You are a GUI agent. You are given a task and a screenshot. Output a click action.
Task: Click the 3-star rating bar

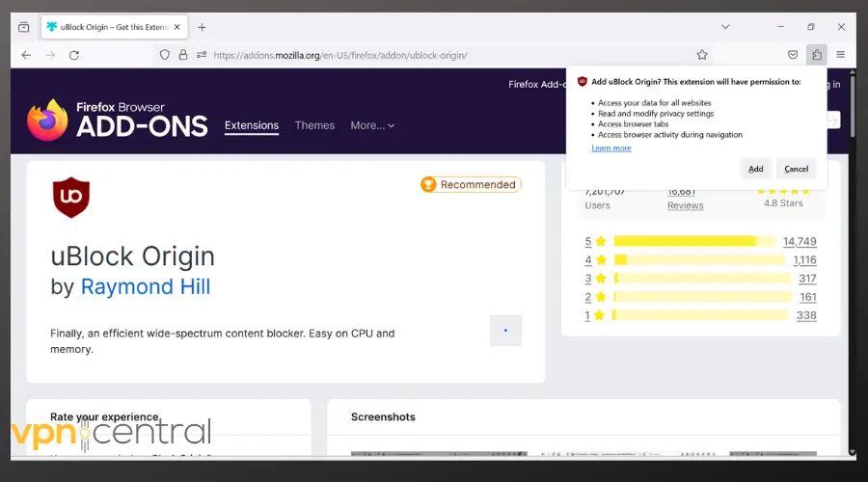click(702, 279)
